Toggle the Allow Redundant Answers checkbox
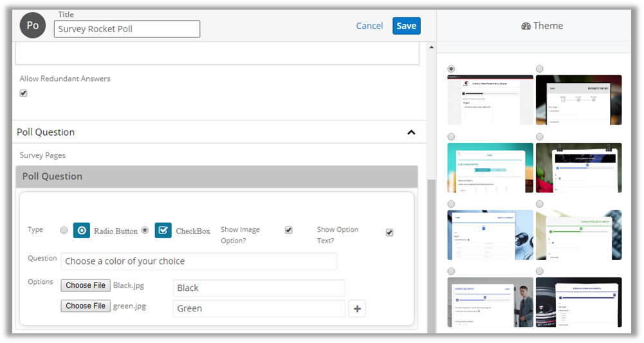This screenshot has height=343, width=644. point(24,93)
